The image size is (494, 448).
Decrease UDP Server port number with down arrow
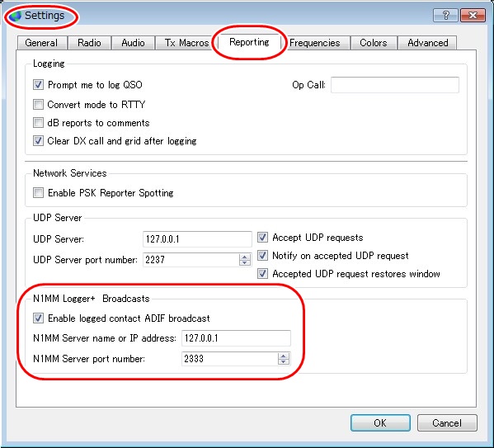pyautogui.click(x=244, y=262)
